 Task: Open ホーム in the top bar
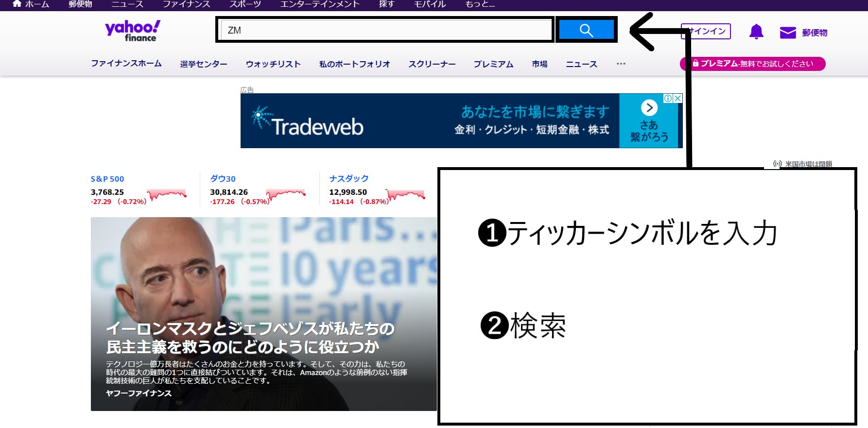pyautogui.click(x=37, y=4)
